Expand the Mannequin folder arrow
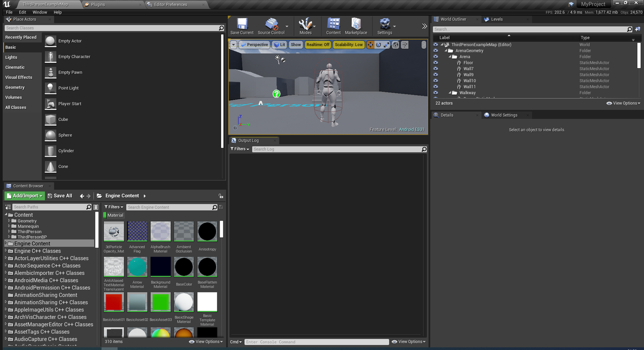This screenshot has width=644, height=350. (9, 226)
